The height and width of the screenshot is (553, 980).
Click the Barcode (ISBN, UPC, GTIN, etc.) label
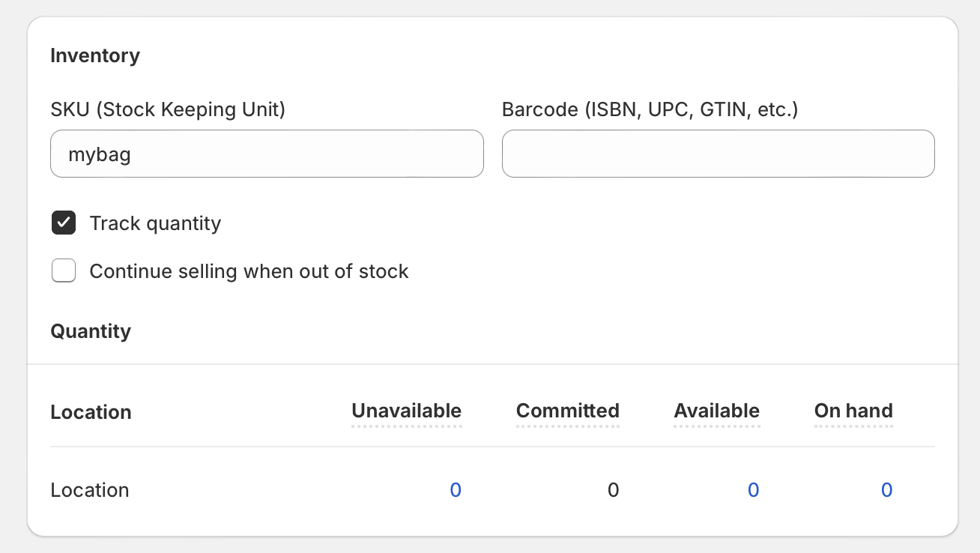click(x=650, y=109)
